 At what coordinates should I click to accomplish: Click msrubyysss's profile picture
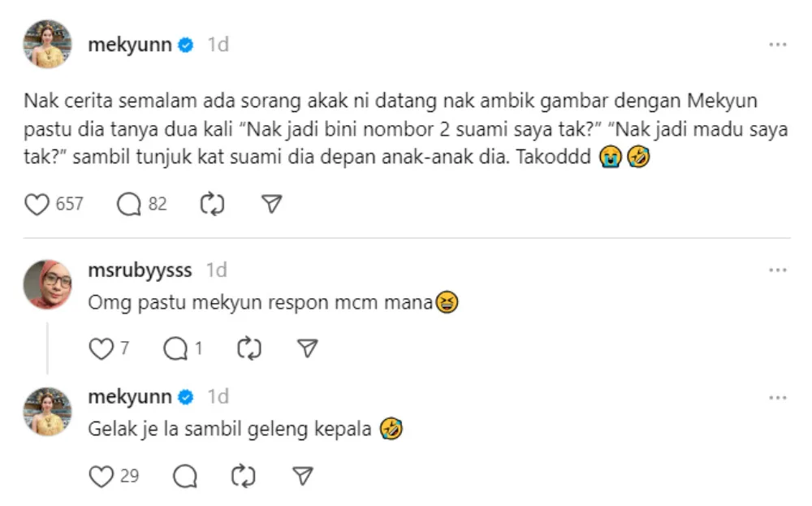point(47,284)
